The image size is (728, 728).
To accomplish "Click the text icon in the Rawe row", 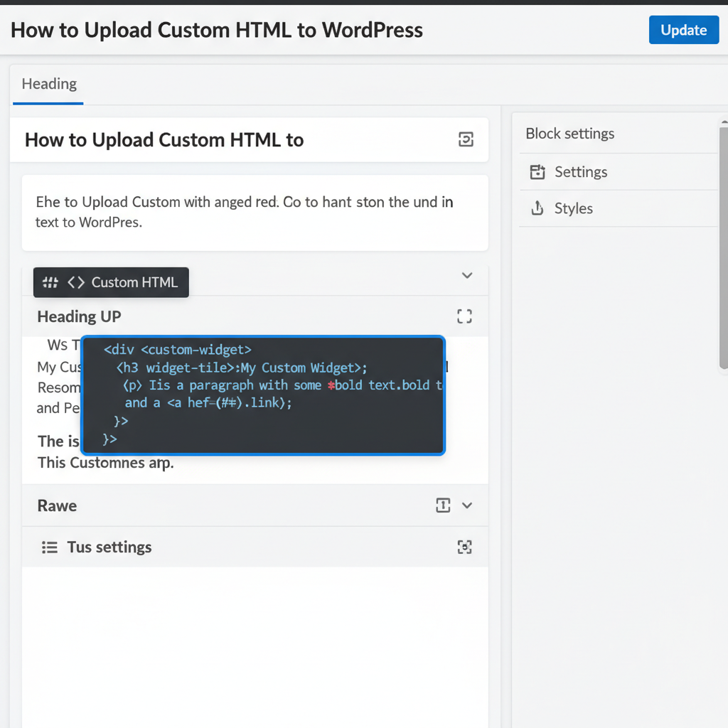I will coord(443,505).
